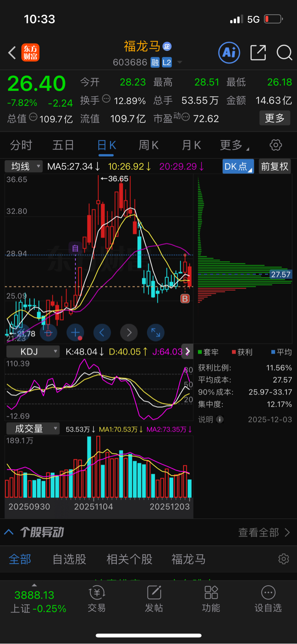Move chart right with arrow button

click(x=129, y=333)
